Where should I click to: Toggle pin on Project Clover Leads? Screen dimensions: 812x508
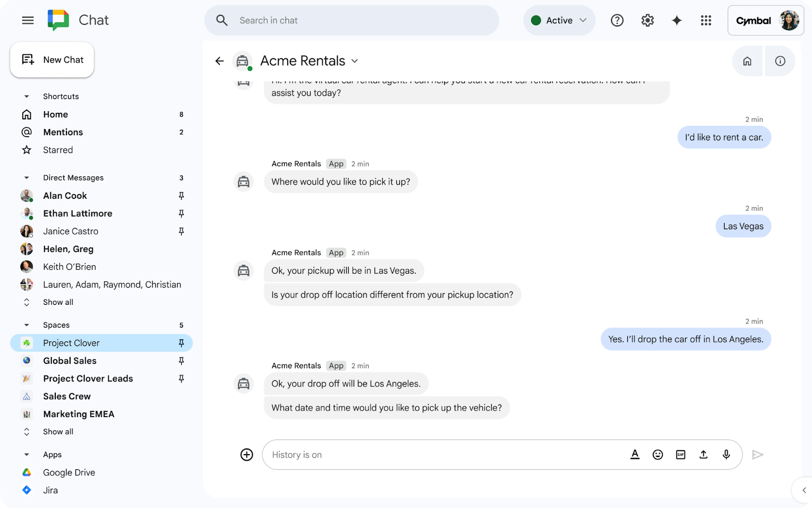[x=181, y=379]
